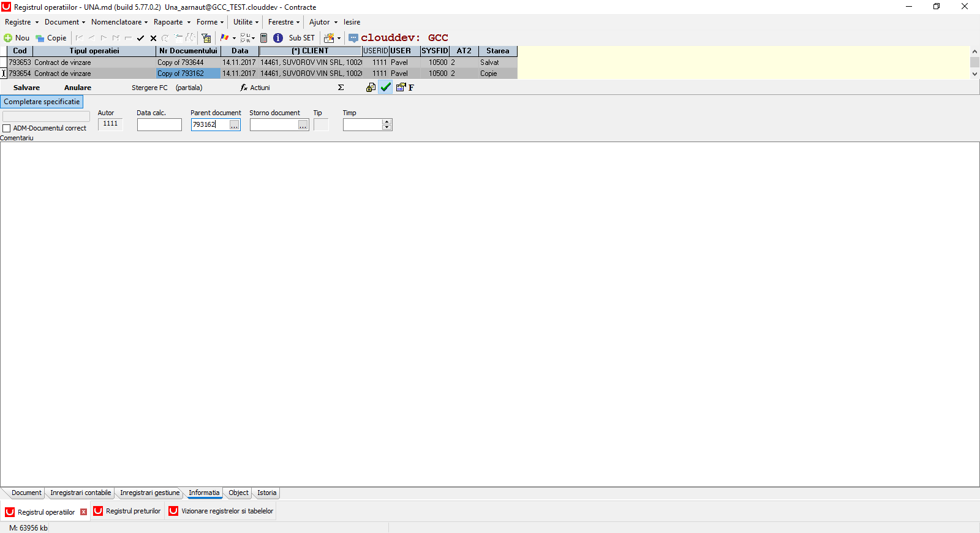Click the sigma sum icon
Image resolution: width=980 pixels, height=533 pixels.
341,88
